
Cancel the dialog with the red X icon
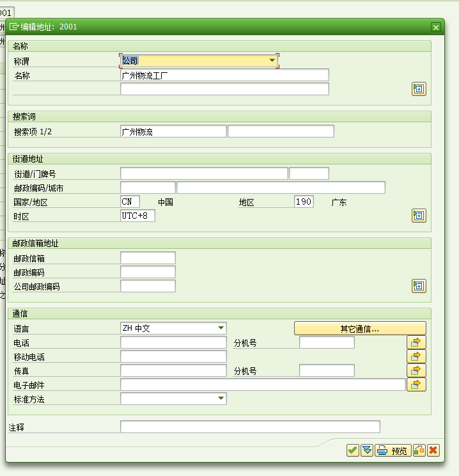[433, 450]
